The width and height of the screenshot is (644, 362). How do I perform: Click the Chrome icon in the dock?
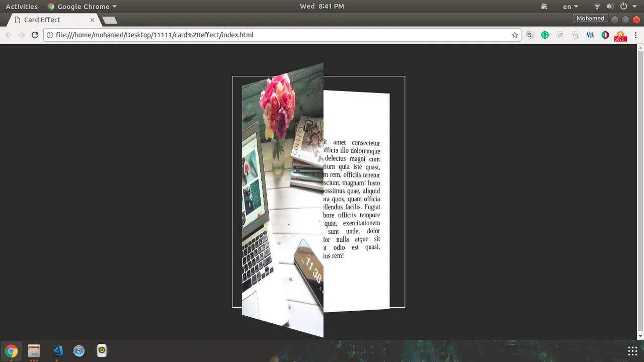pyautogui.click(x=11, y=351)
